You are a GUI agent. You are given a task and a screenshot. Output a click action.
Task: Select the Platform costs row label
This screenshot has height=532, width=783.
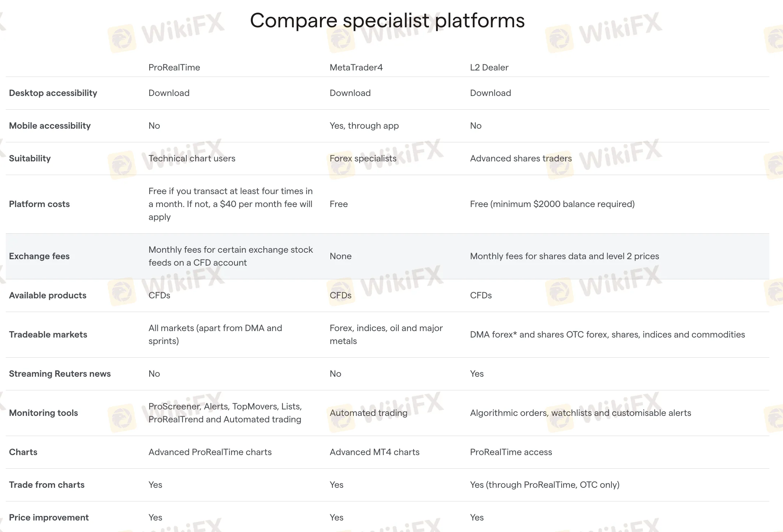click(39, 204)
